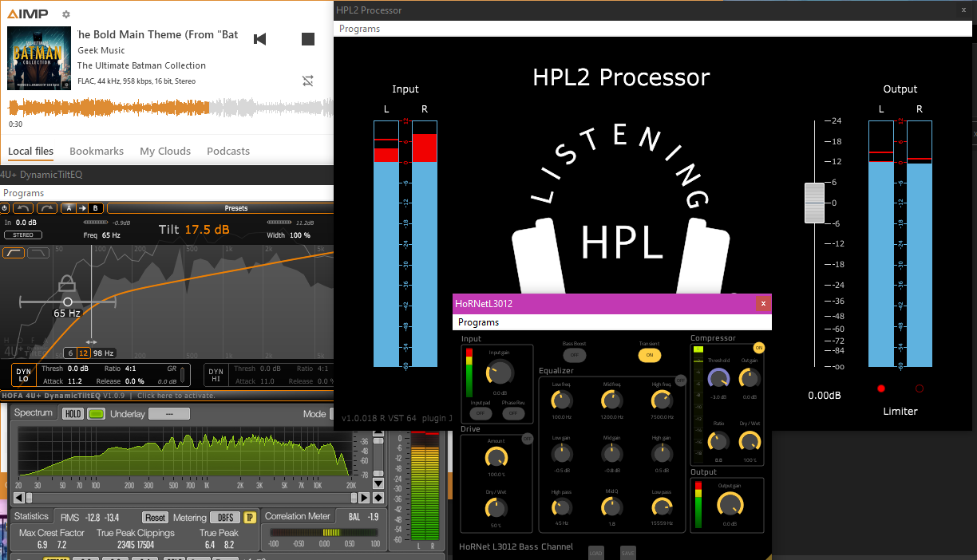Viewport: 977px width, 560px height.
Task: Open Programs menu in DynamicTiltEQ window
Action: (24, 193)
